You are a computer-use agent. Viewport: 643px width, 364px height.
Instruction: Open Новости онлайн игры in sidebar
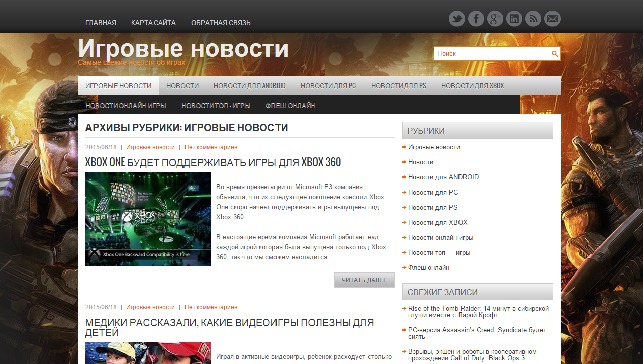pyautogui.click(x=441, y=238)
